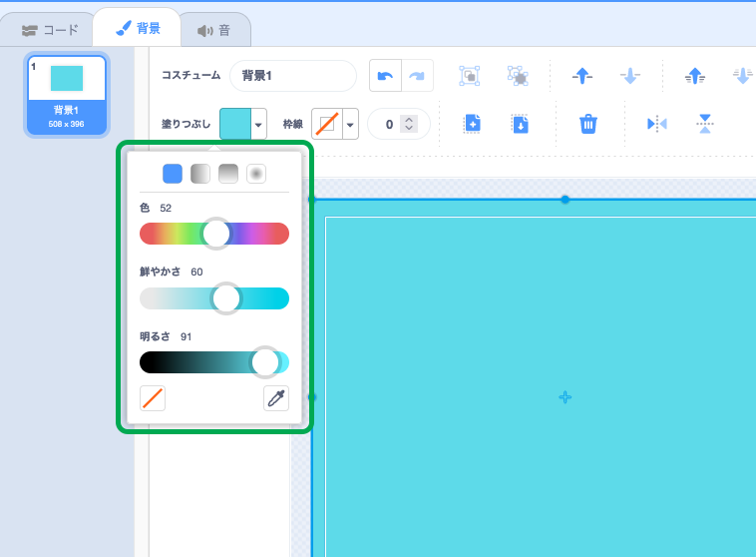This screenshot has height=557, width=756.
Task: Click the undo arrow button
Action: [x=385, y=76]
